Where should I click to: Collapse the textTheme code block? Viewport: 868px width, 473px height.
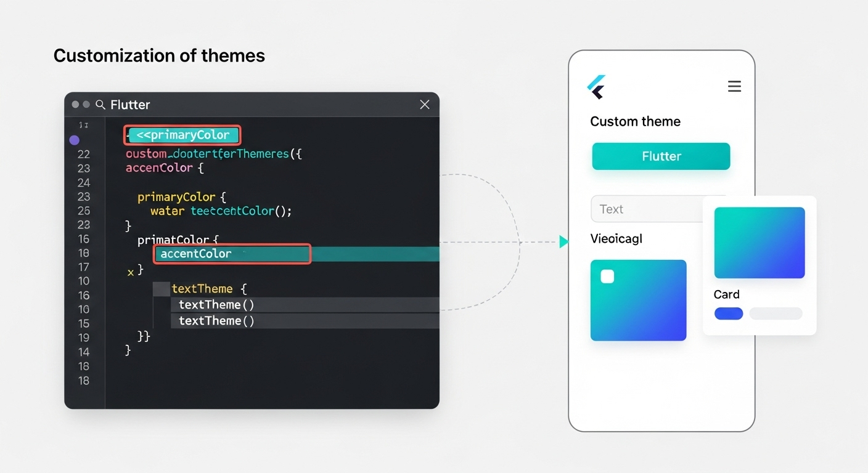(x=202, y=288)
